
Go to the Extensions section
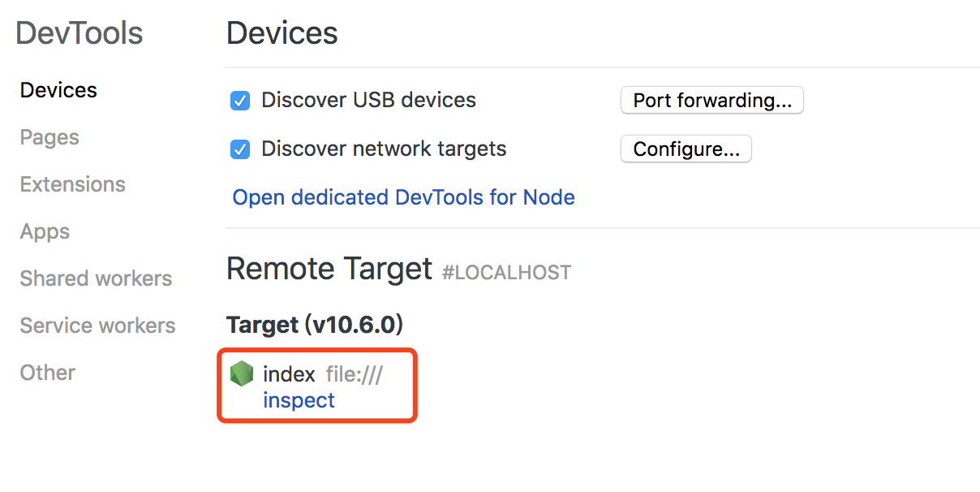pos(73,184)
